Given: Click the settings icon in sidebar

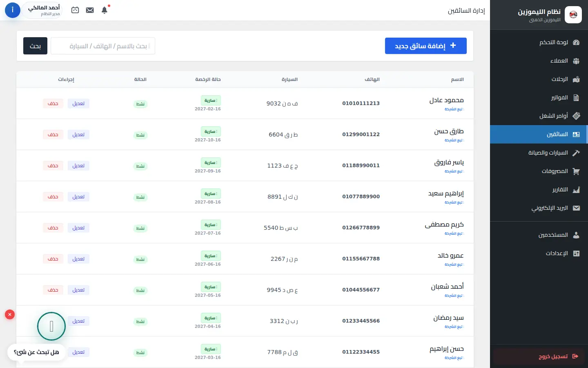Looking at the screenshot, I should [x=576, y=254].
